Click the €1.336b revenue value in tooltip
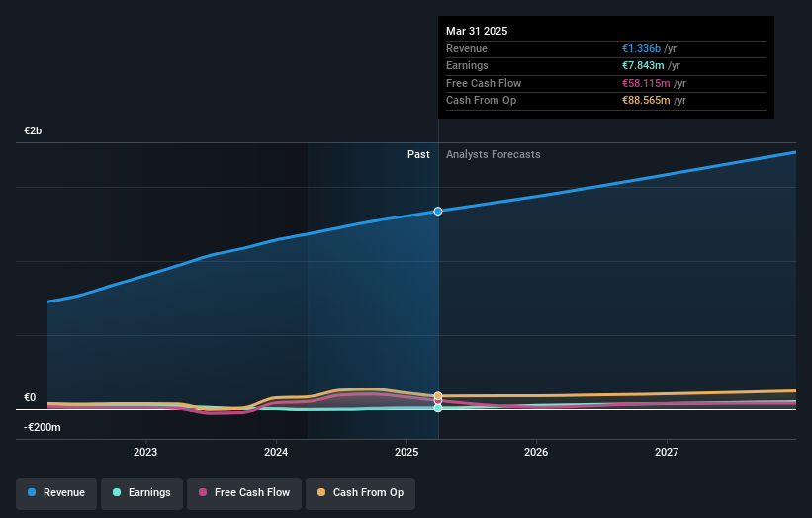 641,48
